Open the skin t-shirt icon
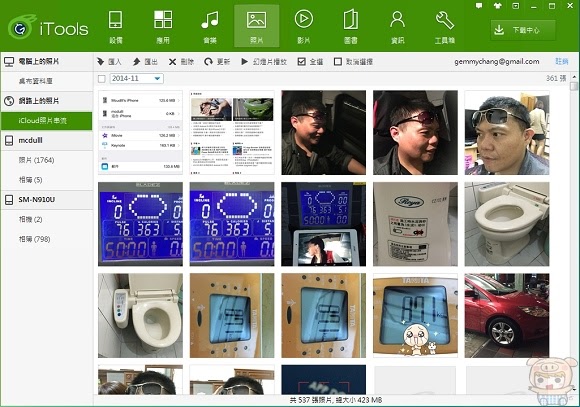The image size is (580, 407). click(x=498, y=6)
